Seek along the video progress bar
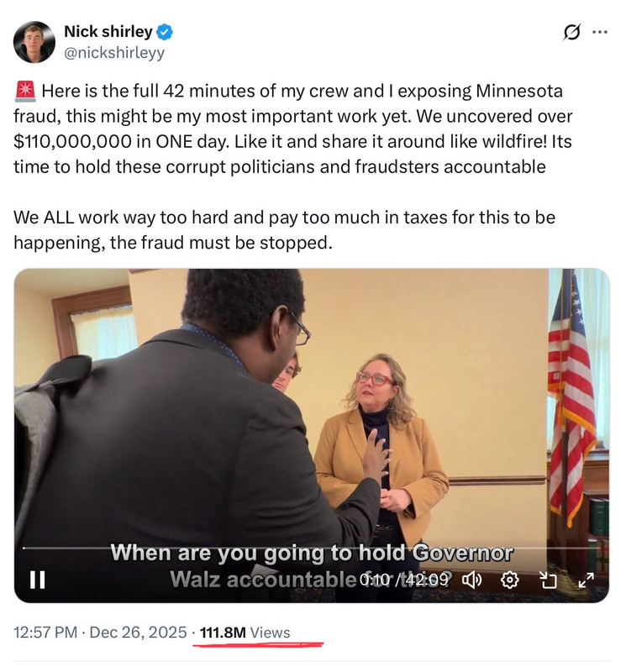Image resolution: width=626 pixels, height=672 pixels. 312,549
